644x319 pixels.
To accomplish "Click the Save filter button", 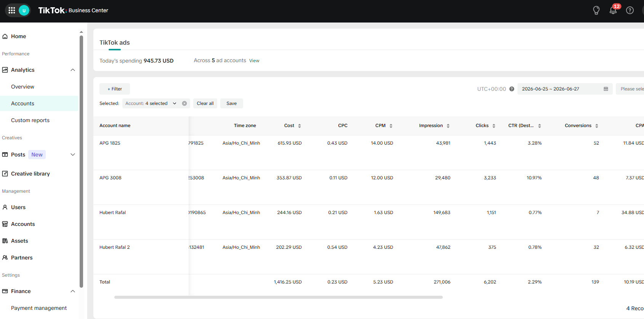I will (x=232, y=103).
